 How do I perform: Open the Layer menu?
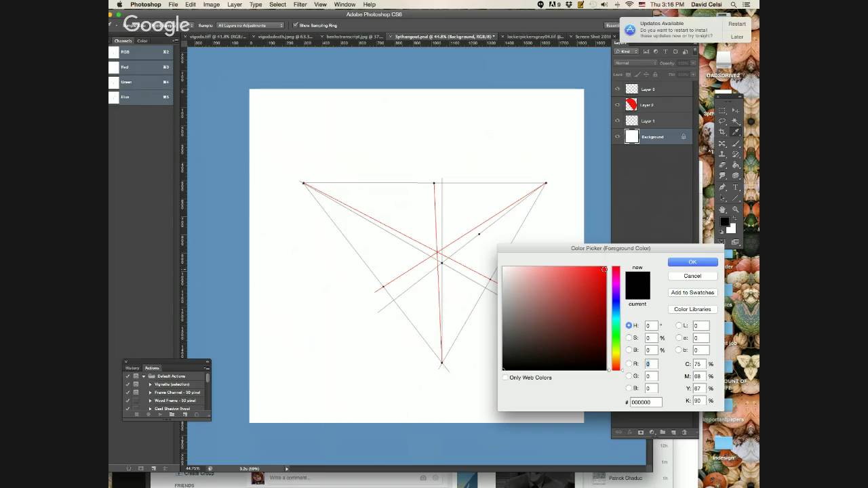coord(235,5)
